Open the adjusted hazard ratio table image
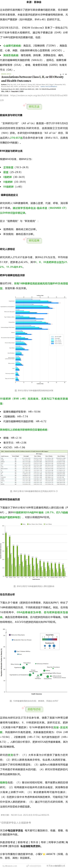This screenshot has width=68, height=868. coord(34,468)
